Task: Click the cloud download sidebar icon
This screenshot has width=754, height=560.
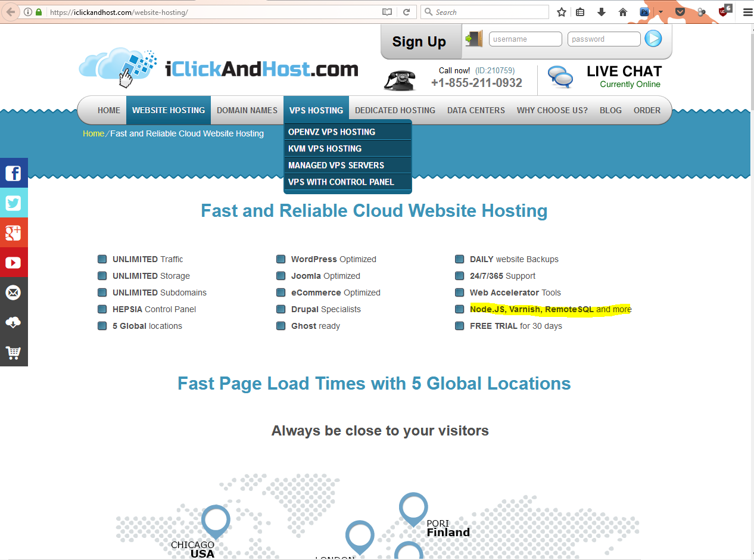Action: click(x=14, y=322)
